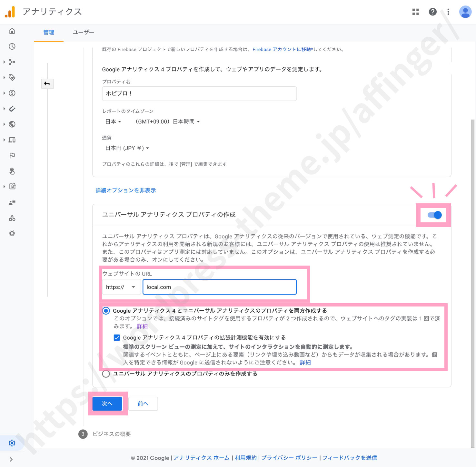Image resolution: width=476 pixels, height=467 pixels.
Task: Open the Conversions flag icon in sidebar
Action: click(x=12, y=155)
